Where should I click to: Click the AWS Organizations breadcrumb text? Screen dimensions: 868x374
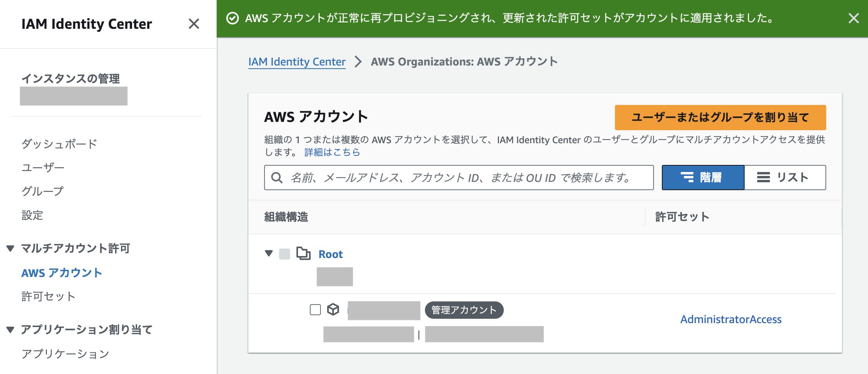464,62
